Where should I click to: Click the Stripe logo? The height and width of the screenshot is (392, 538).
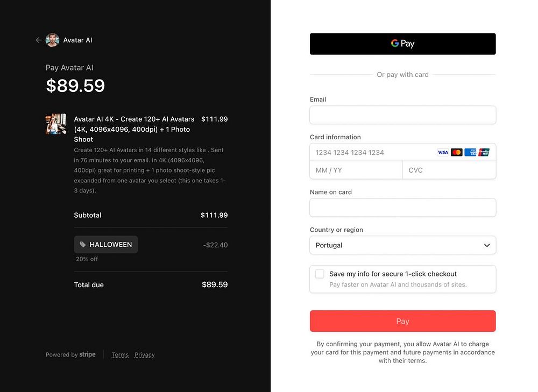point(88,355)
